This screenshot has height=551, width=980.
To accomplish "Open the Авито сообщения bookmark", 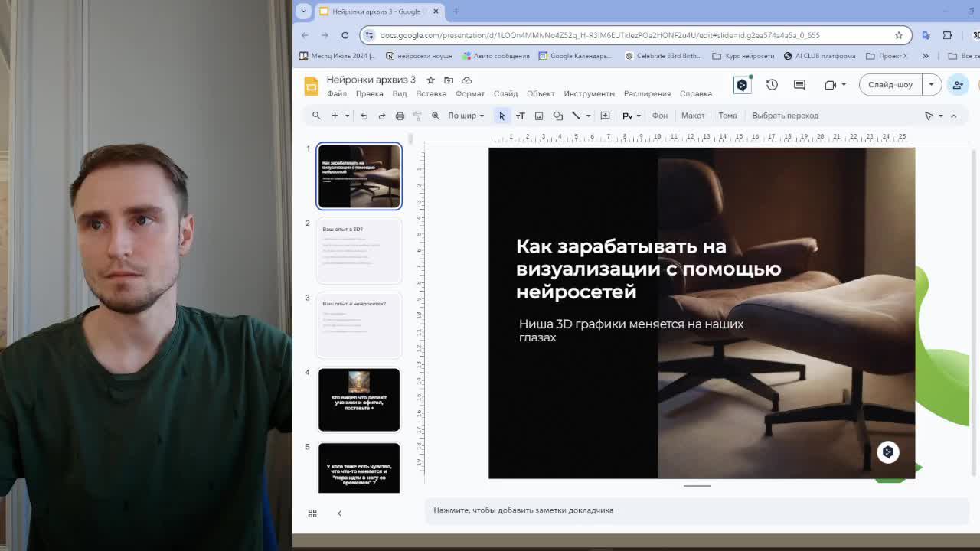I will 495,56.
